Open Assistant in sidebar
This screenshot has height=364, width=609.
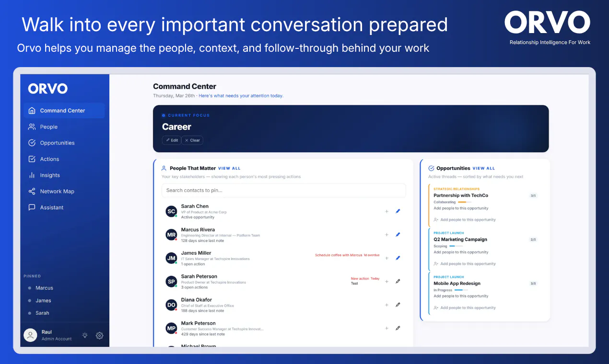coord(64,207)
